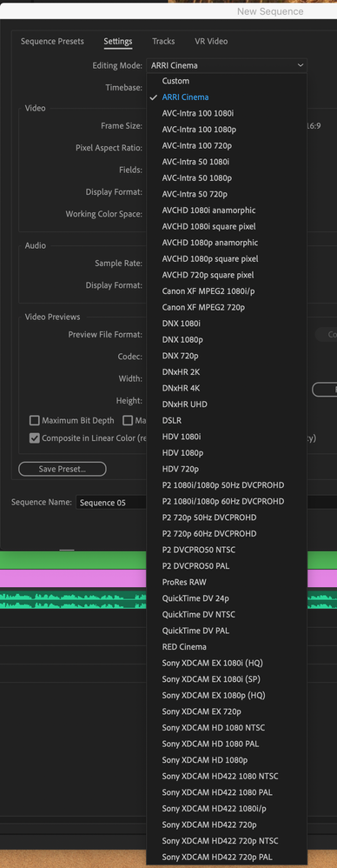Select ProRes RAW mode
The width and height of the screenshot is (337, 868).
227,583
